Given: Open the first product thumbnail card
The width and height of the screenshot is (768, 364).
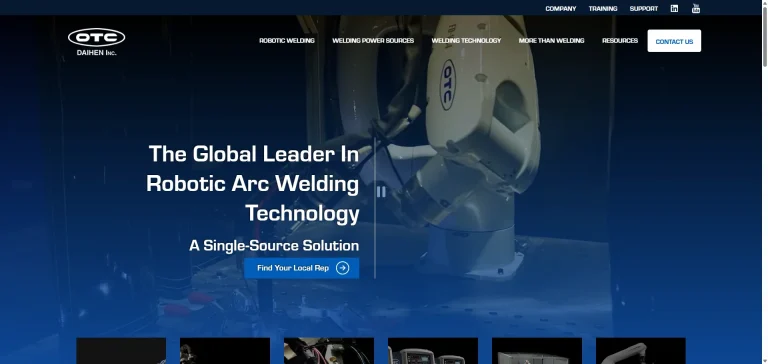Looking at the screenshot, I should pos(121,351).
